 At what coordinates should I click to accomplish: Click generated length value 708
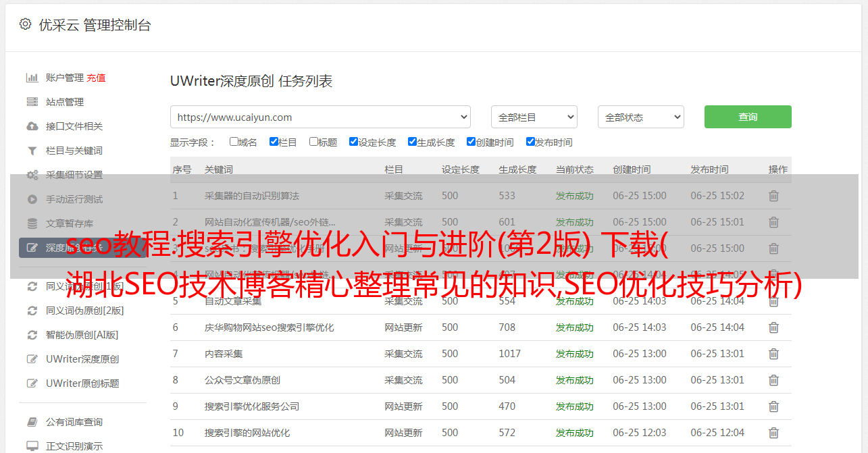507,327
